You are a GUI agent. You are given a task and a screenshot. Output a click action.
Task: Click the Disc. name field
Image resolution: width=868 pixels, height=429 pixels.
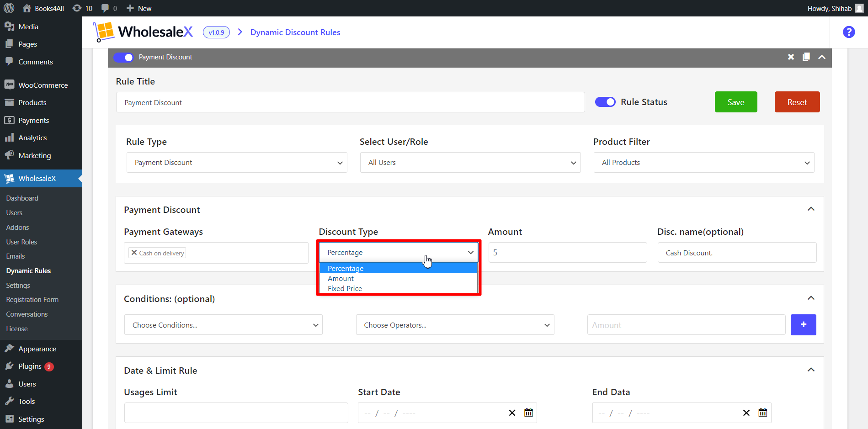point(737,253)
